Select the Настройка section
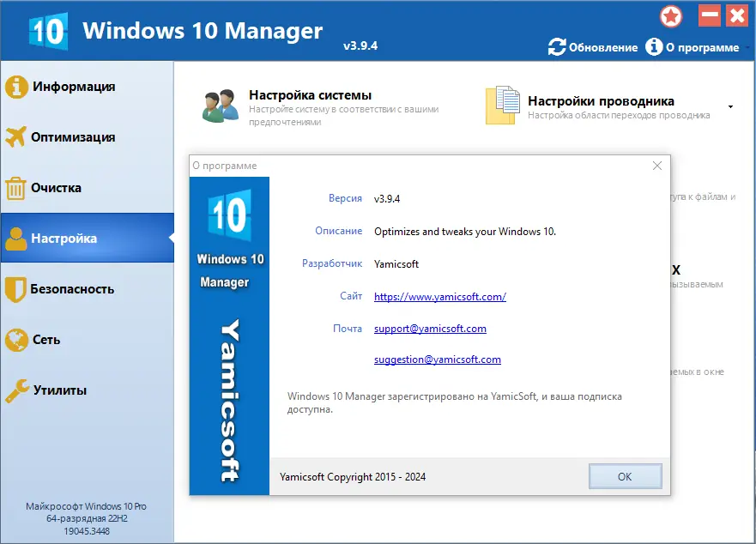 click(x=87, y=239)
